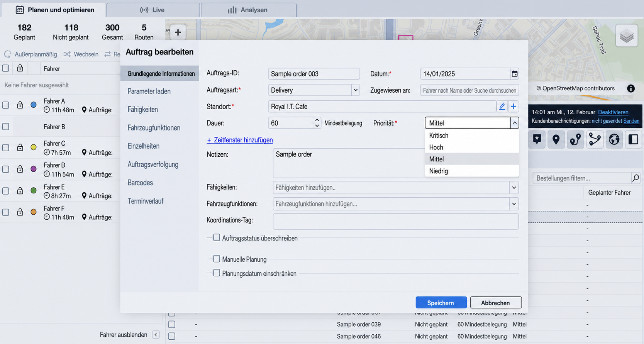
Task: Edit the Royal I.T. Cafe location
Action: [502, 107]
